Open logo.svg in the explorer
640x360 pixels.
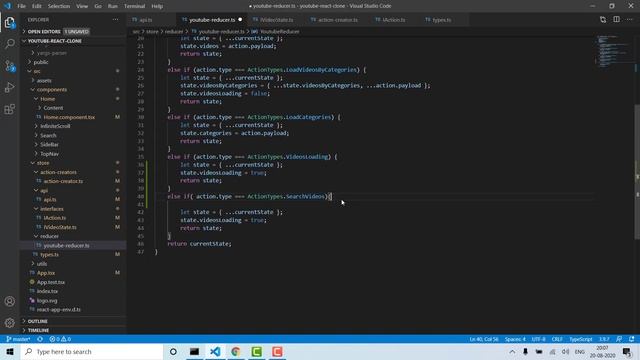[47, 300]
